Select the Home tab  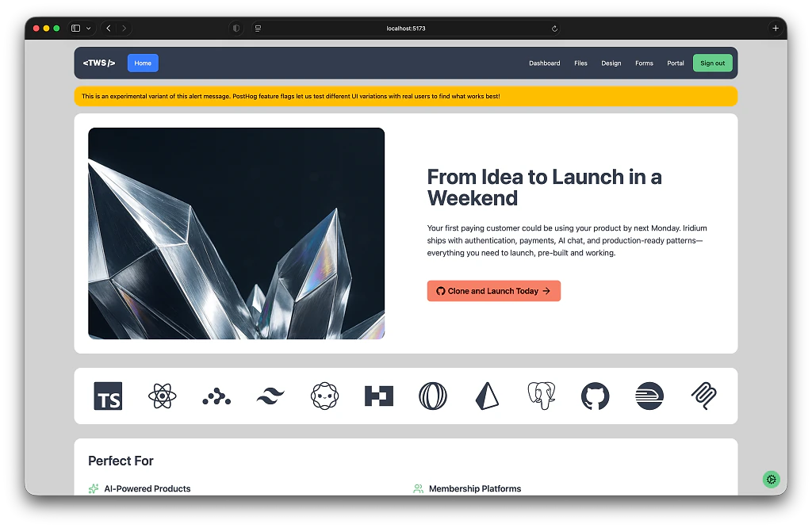[143, 63]
